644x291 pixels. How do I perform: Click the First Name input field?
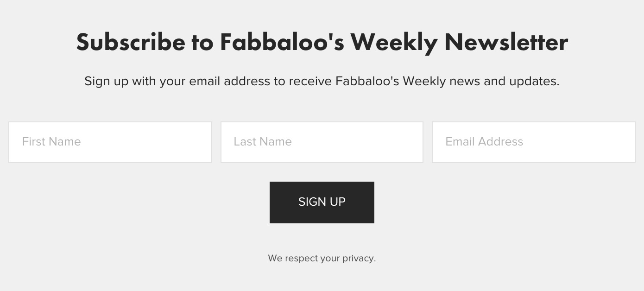[110, 142]
